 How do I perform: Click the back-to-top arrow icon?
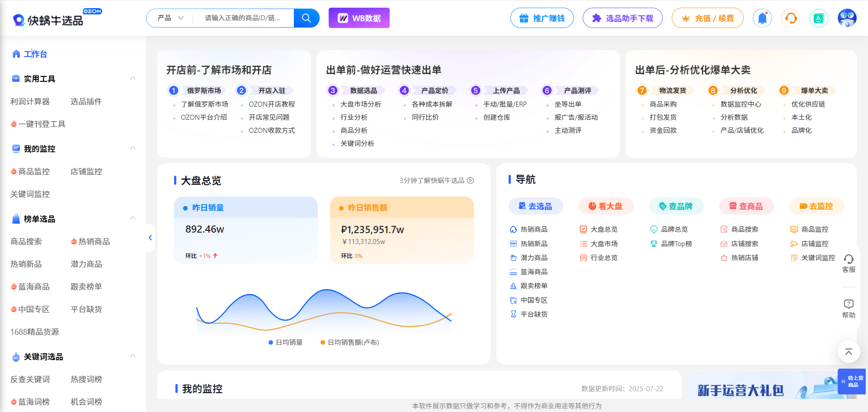pos(849,352)
